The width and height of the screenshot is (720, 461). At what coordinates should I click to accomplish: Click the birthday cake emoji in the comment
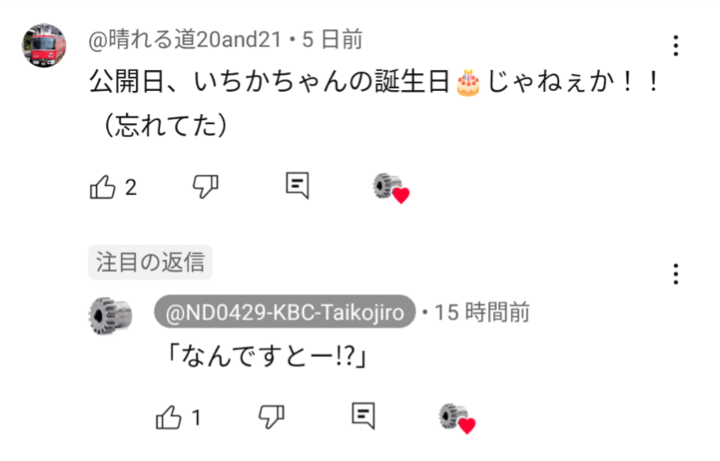point(468,83)
